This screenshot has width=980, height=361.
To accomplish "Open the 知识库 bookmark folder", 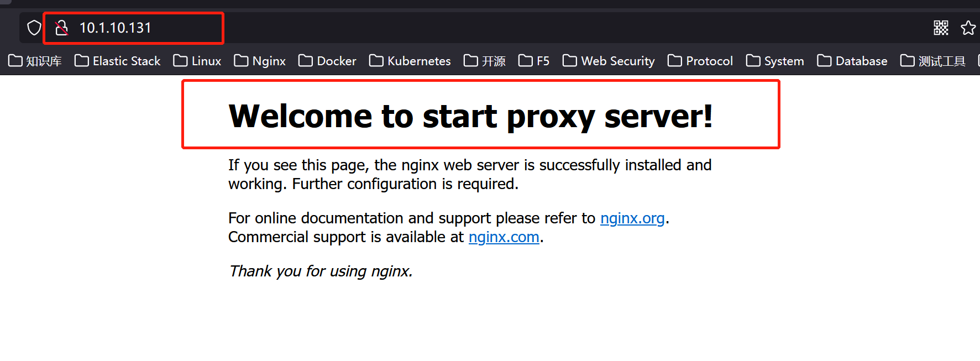I will click(x=35, y=61).
